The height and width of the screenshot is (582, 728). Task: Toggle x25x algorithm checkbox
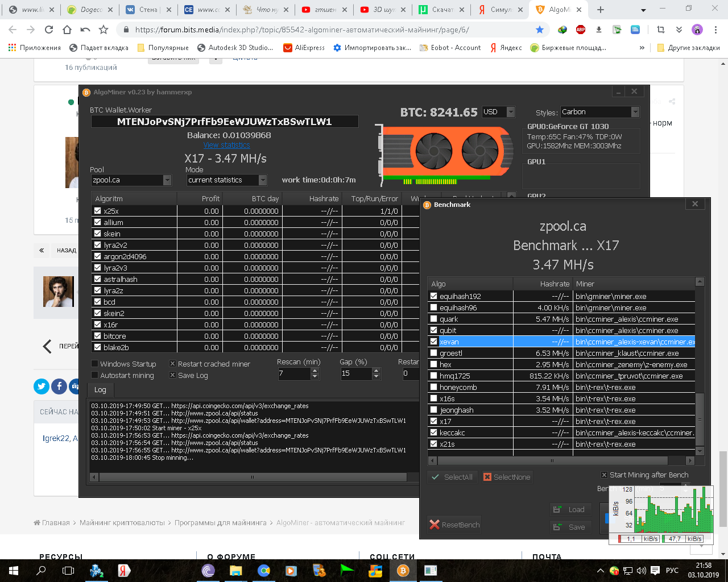(97, 211)
